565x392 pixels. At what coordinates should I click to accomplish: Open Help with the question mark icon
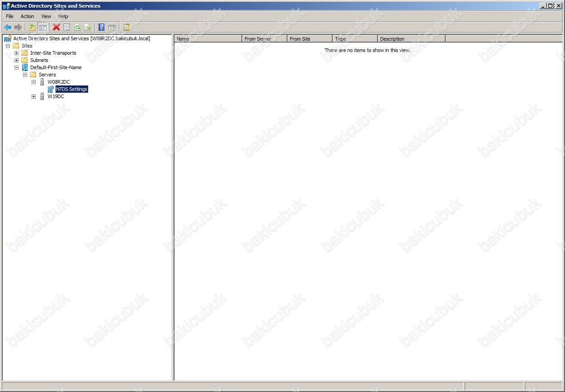coord(102,28)
